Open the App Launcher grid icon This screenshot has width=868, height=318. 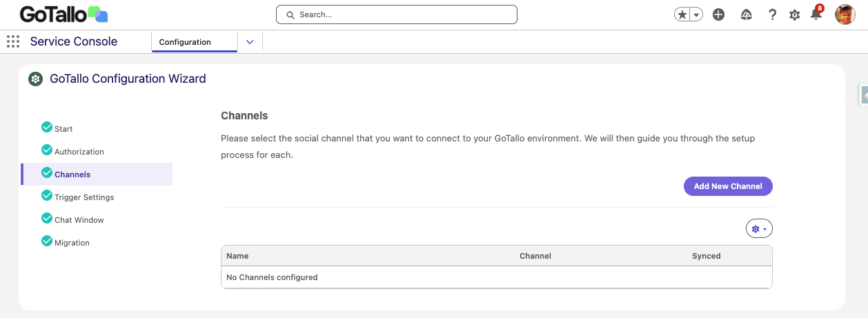13,41
